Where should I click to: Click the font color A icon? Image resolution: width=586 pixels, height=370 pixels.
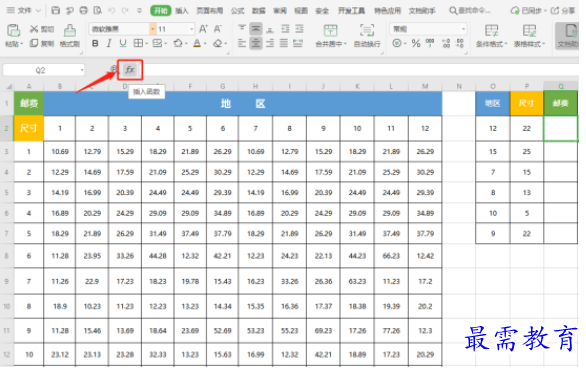pos(197,43)
